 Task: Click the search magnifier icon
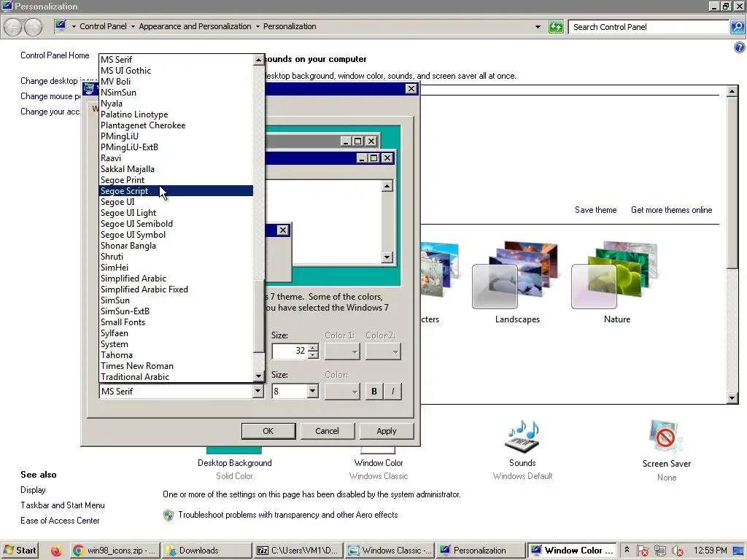(737, 27)
